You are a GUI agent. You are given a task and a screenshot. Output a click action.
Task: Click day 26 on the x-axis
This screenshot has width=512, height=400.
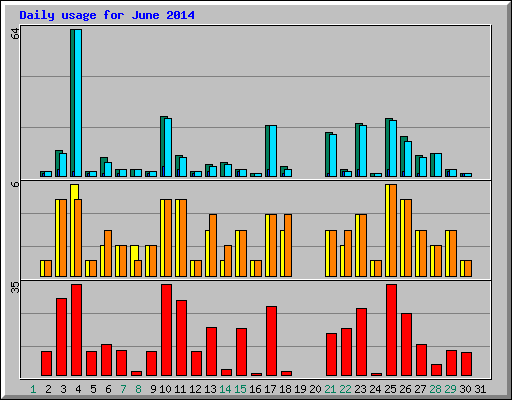tap(405, 389)
